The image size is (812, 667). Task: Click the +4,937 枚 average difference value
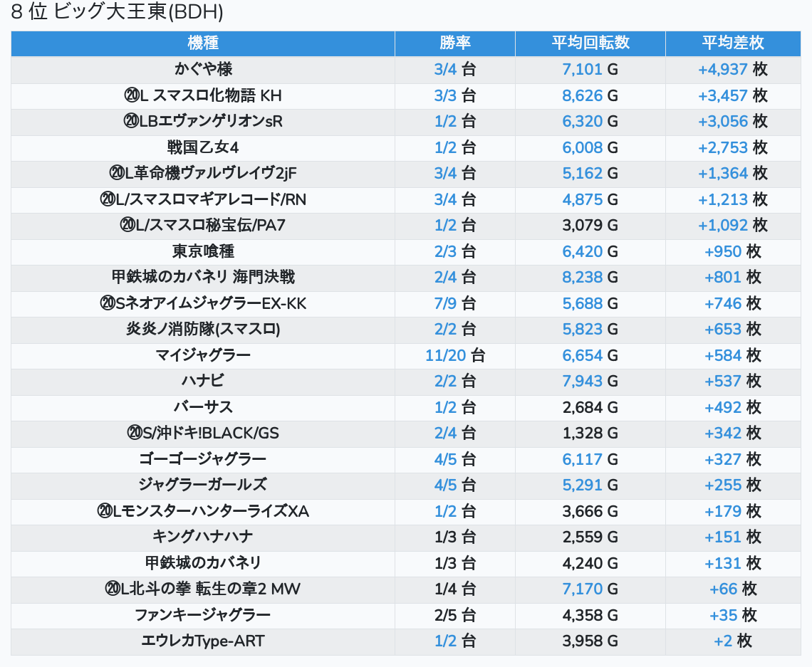(x=722, y=69)
